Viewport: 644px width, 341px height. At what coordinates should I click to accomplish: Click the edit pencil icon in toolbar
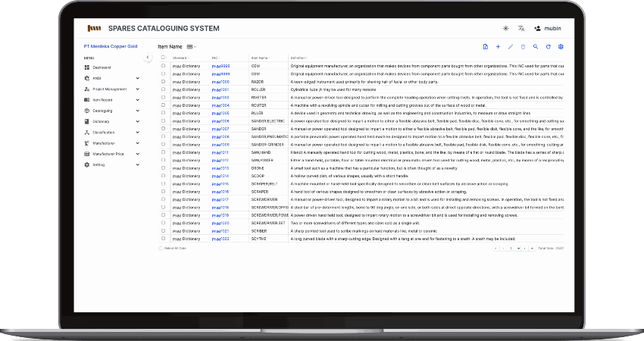(x=511, y=47)
